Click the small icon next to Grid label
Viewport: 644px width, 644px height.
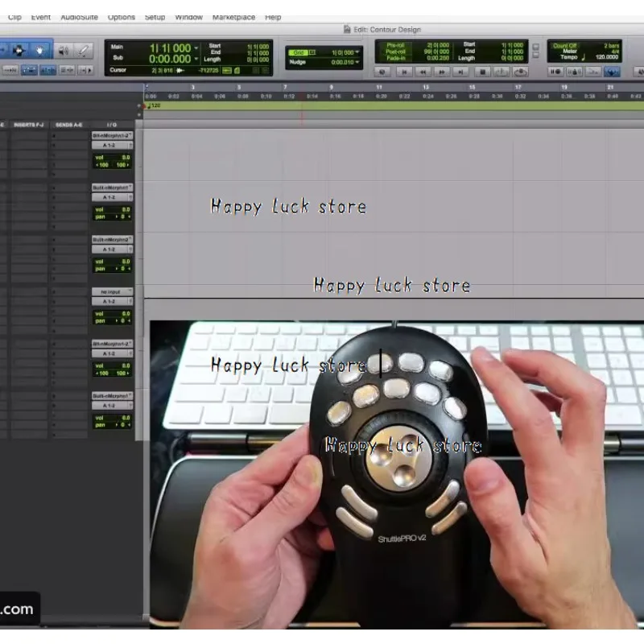(x=312, y=52)
